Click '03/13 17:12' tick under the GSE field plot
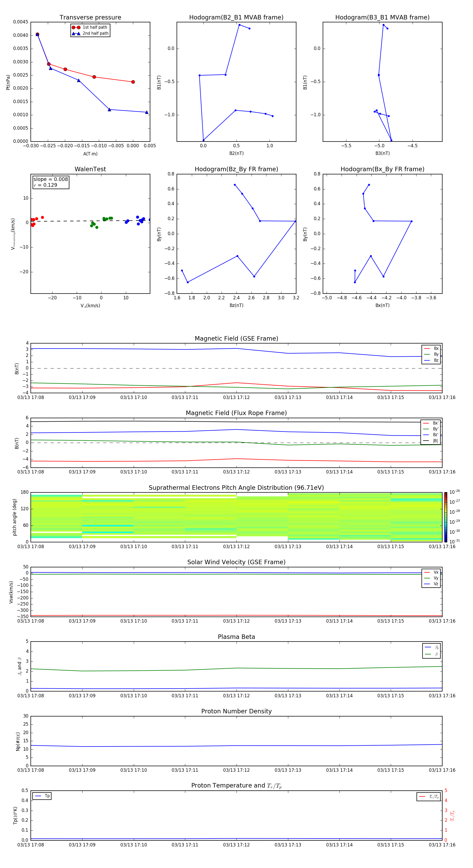 pyautogui.click(x=236, y=398)
